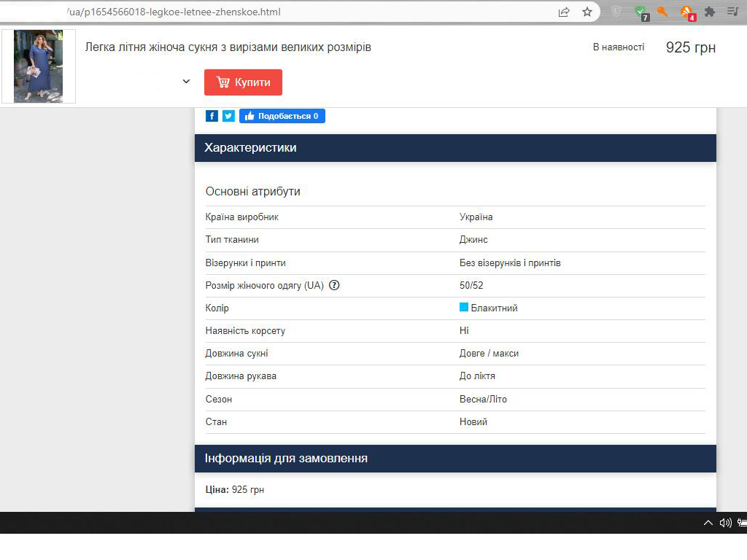Click the Візерунки і принти attribute label
Screen dimensions: 747x560
[245, 262]
